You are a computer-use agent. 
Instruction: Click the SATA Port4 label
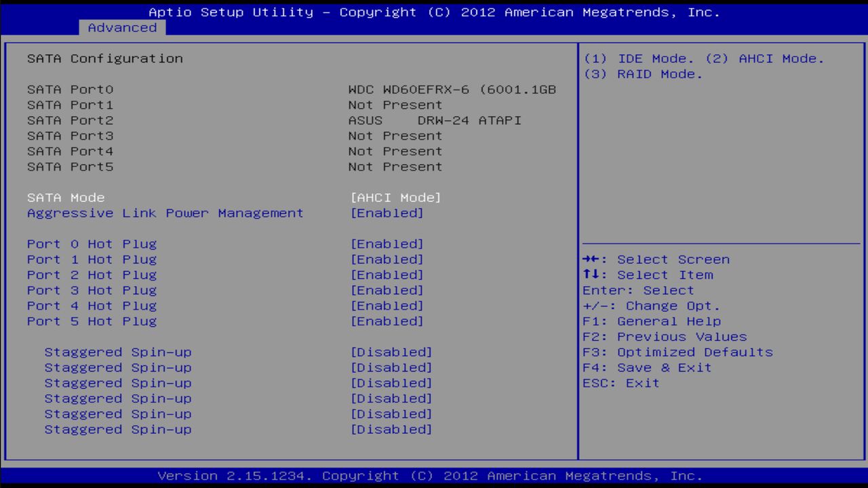coord(71,152)
